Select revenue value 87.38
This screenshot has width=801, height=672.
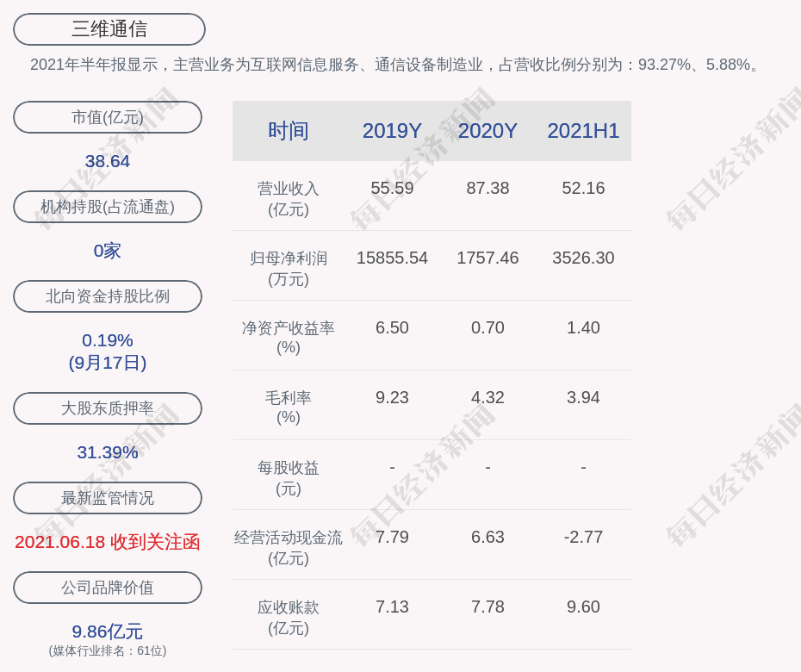point(487,188)
